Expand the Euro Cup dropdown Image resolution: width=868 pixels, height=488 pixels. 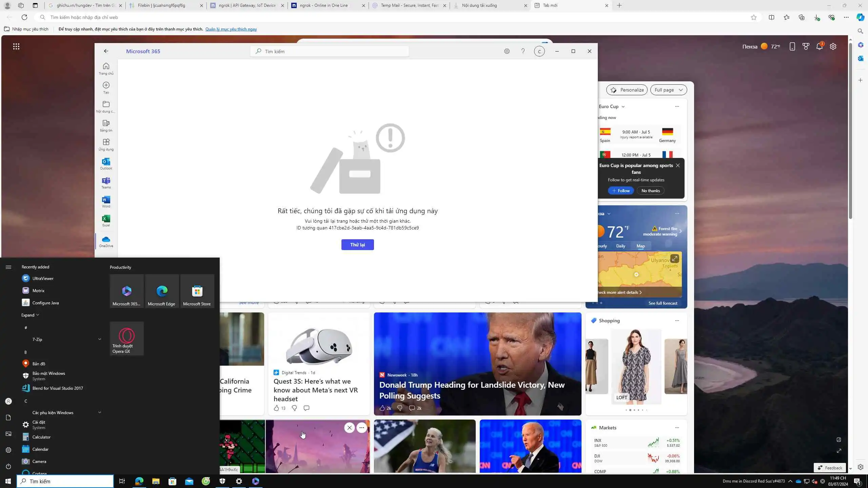pos(623,106)
